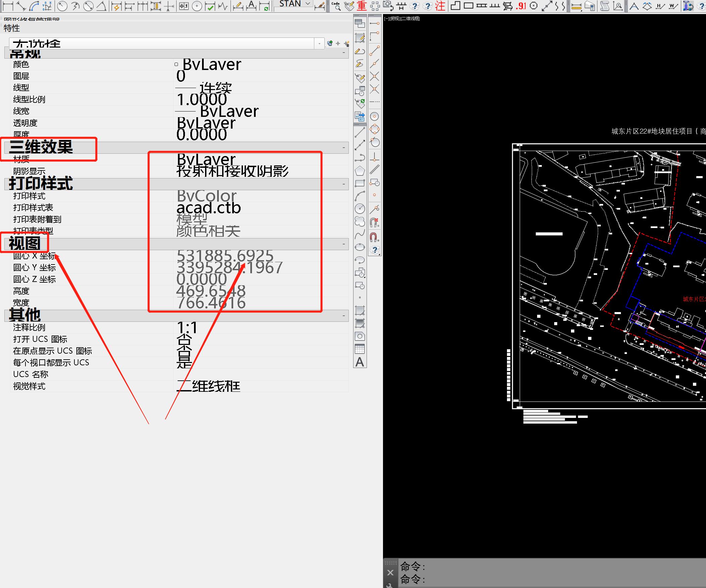The width and height of the screenshot is (706, 588).
Task: Select the Polyline draw tool
Action: pos(360,158)
